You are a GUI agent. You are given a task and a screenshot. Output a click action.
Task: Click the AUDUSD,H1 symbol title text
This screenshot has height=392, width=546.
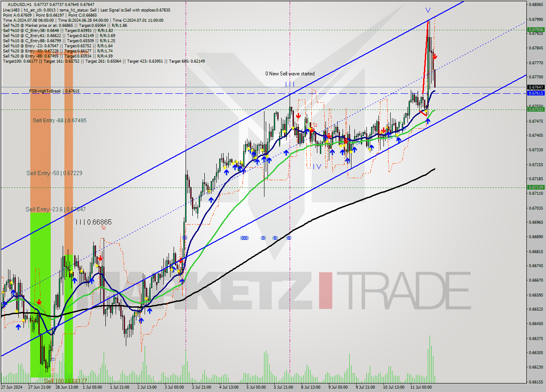point(20,5)
